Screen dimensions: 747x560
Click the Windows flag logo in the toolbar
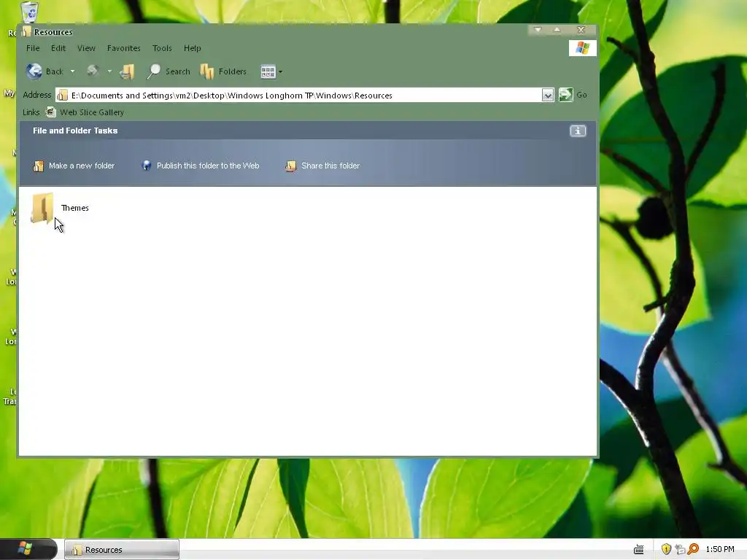click(582, 48)
